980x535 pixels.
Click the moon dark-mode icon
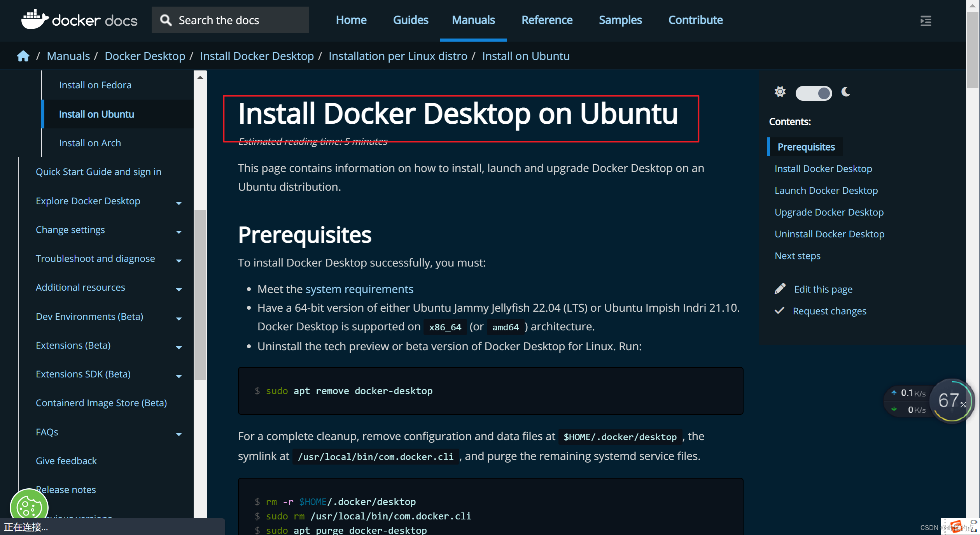click(x=845, y=92)
